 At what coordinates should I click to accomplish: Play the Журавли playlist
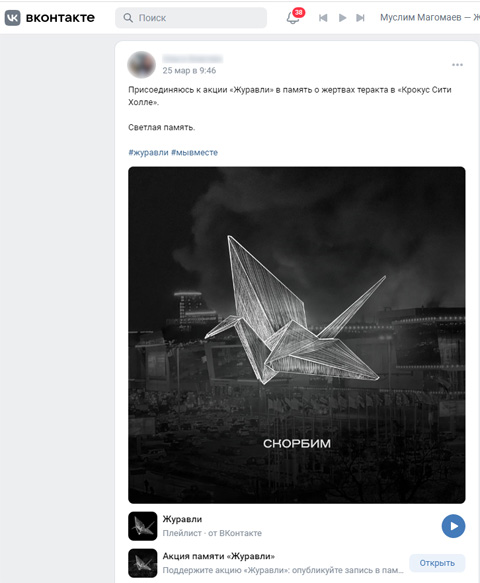click(x=453, y=526)
